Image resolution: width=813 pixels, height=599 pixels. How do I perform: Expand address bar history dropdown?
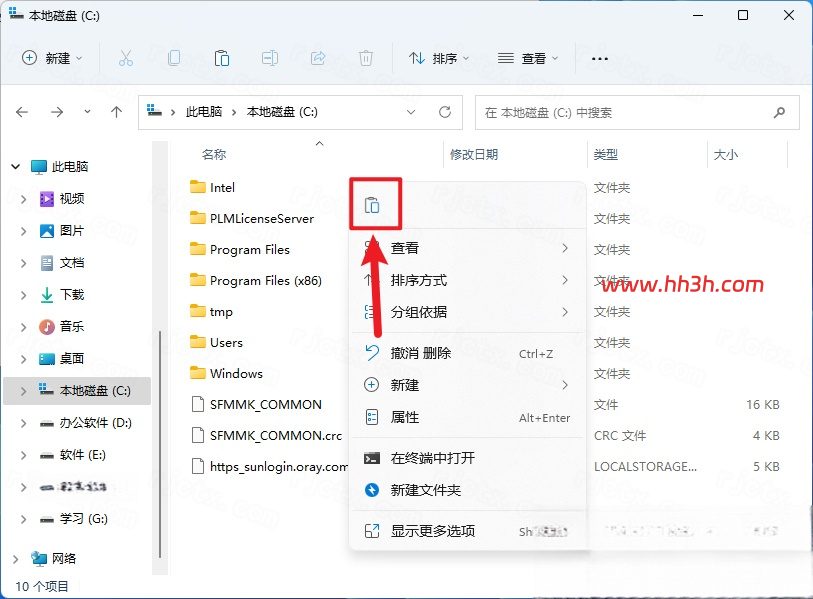point(411,112)
